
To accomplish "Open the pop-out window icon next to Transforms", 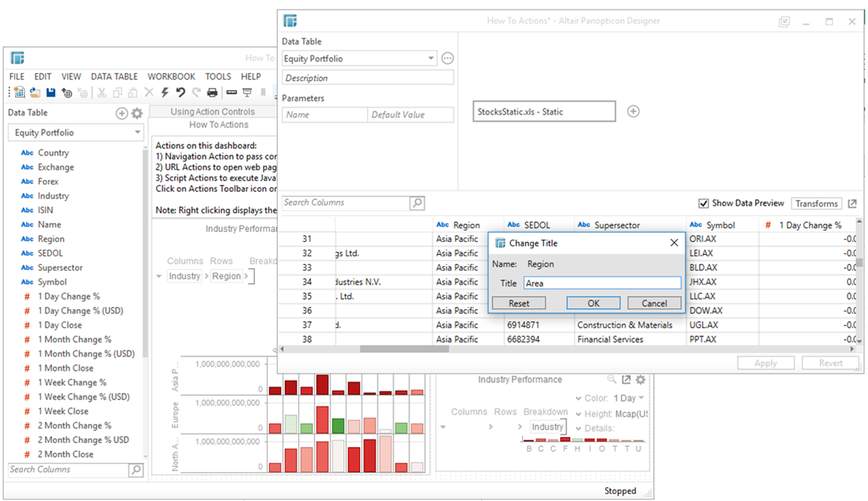I will tap(852, 204).
